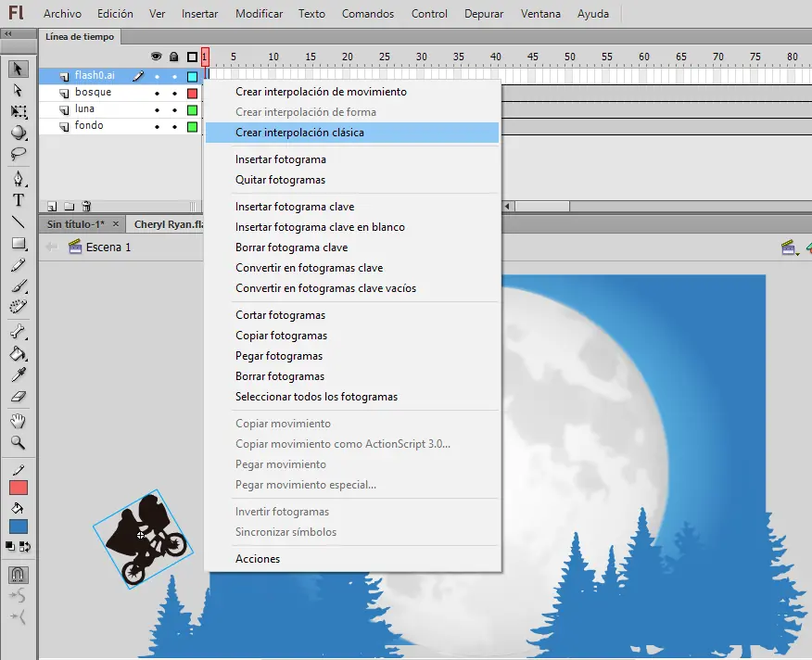
Task: Choose Acciones in the context menu
Action: point(352,559)
